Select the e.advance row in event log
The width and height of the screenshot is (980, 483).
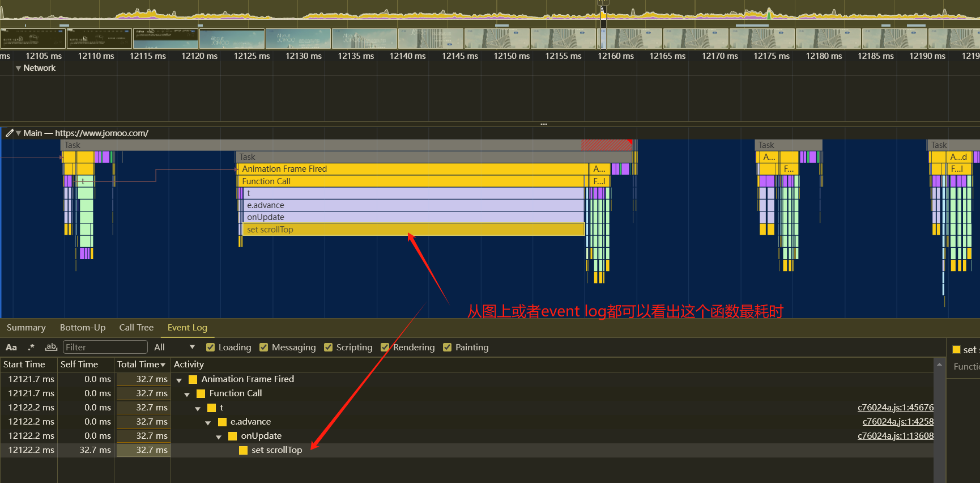pyautogui.click(x=467, y=422)
